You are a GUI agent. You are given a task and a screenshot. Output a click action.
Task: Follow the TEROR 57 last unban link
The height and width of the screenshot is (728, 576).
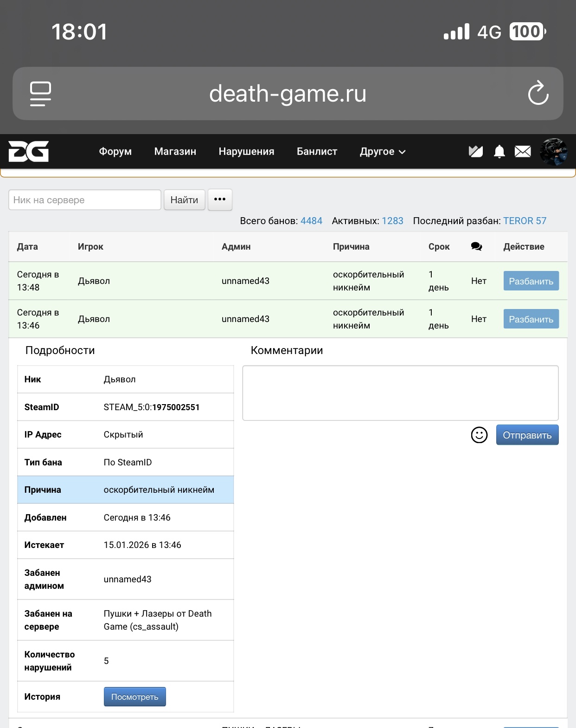point(525,221)
